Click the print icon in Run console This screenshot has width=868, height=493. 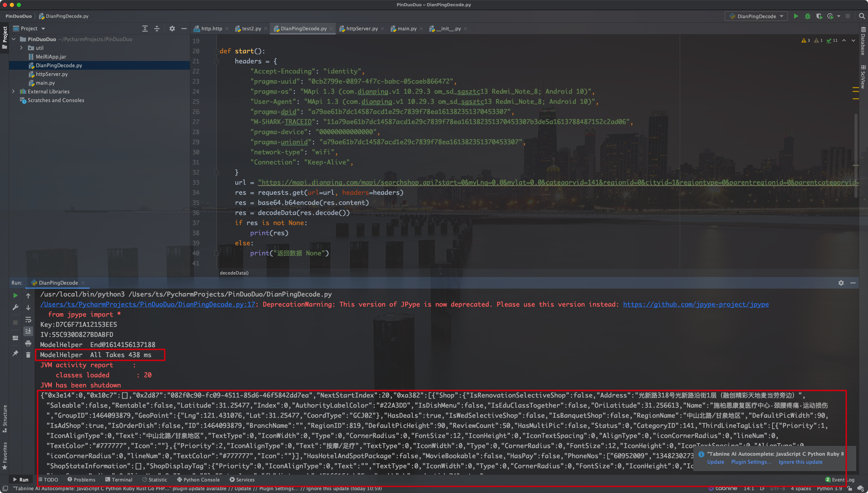[28, 344]
